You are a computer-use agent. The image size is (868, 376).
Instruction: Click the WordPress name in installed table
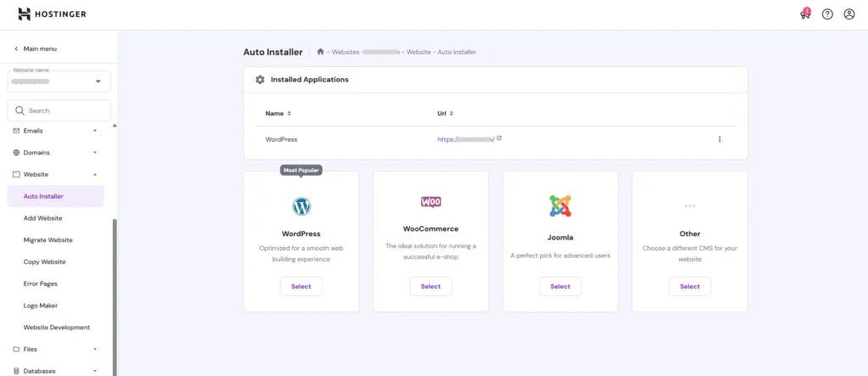281,140
